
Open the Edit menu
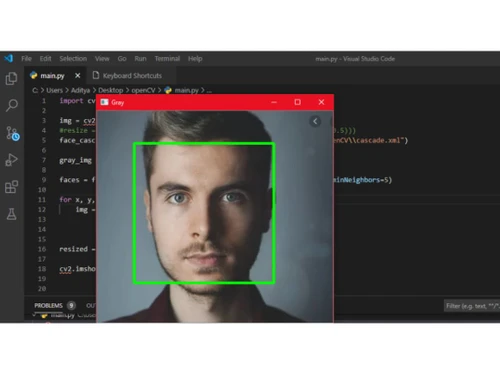tap(45, 59)
